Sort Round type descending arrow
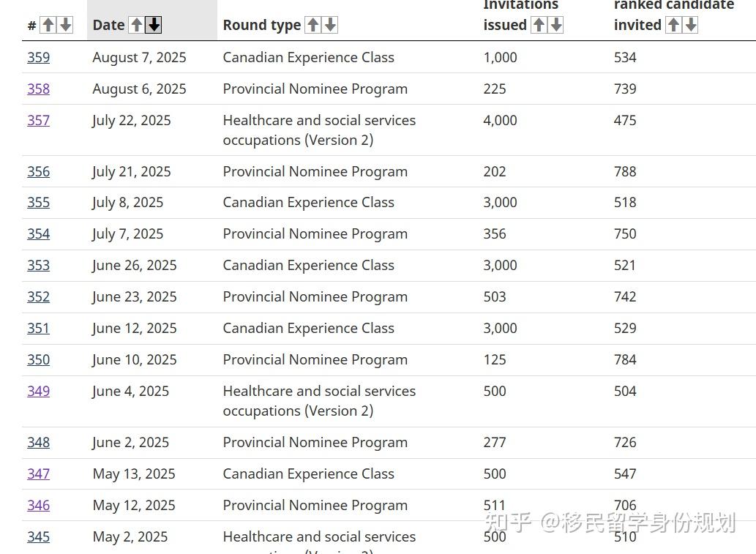756x554 pixels. (x=330, y=25)
